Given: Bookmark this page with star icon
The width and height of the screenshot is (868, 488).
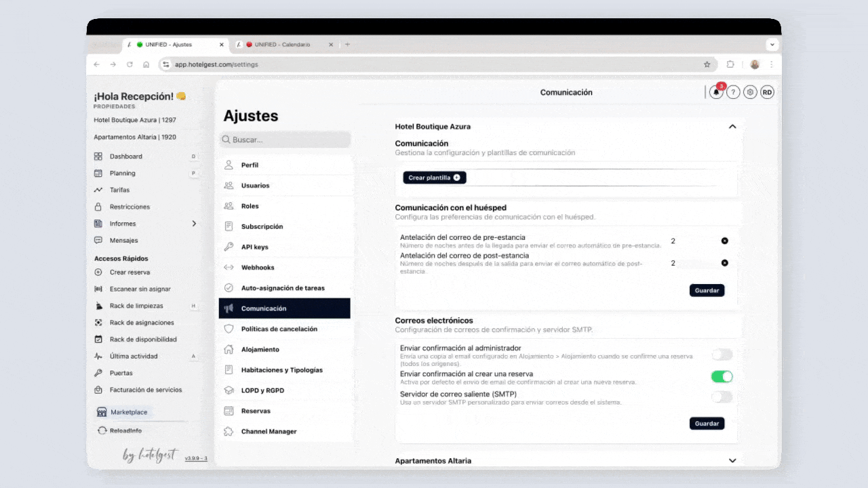Looking at the screenshot, I should tap(707, 64).
